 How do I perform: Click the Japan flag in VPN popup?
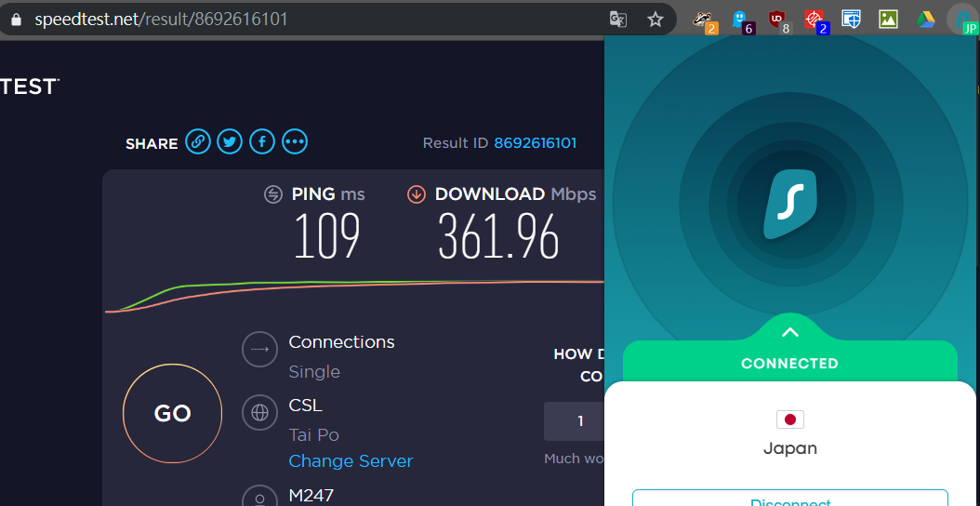[x=790, y=419]
